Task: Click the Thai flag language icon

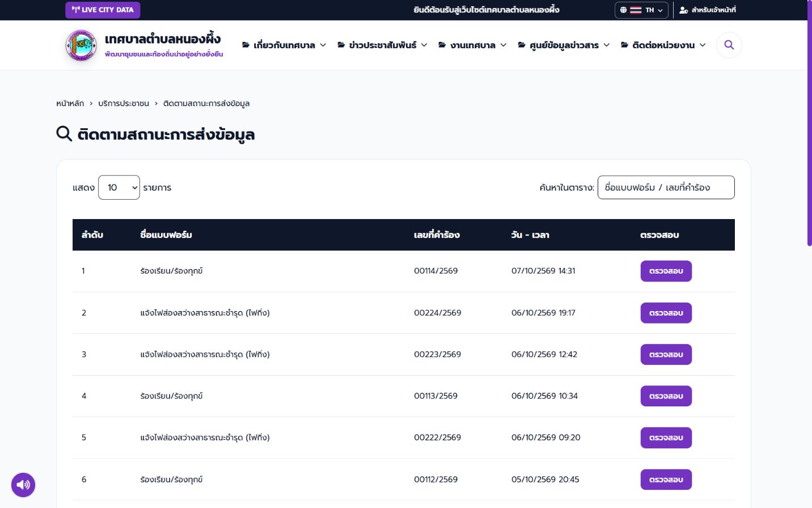Action: 636,10
